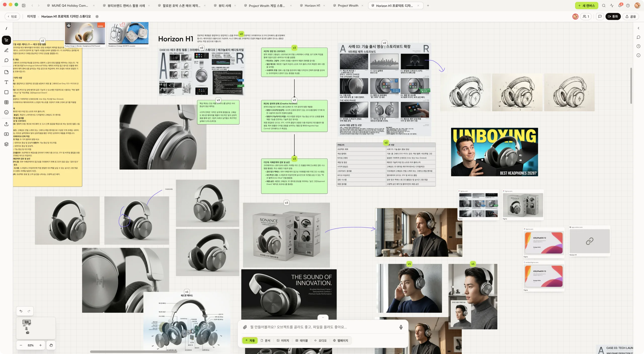644x354 pixels.
Task: Select the pen drawing tool
Action: (x=7, y=50)
